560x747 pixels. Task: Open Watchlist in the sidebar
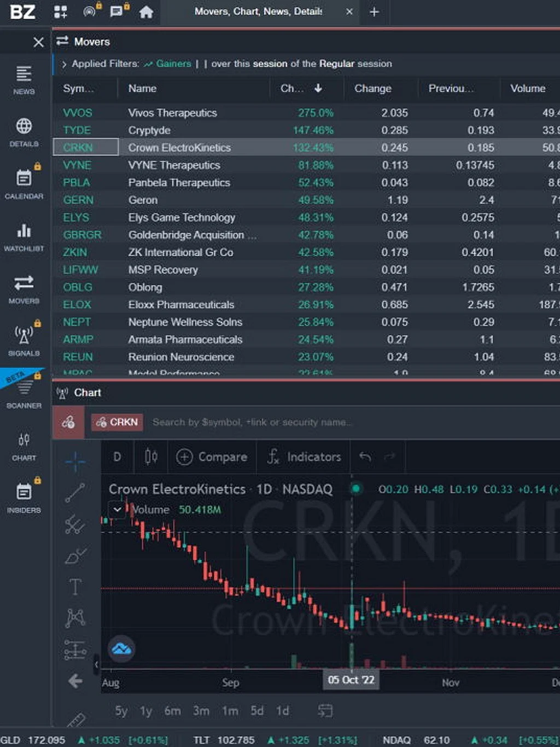click(x=24, y=237)
